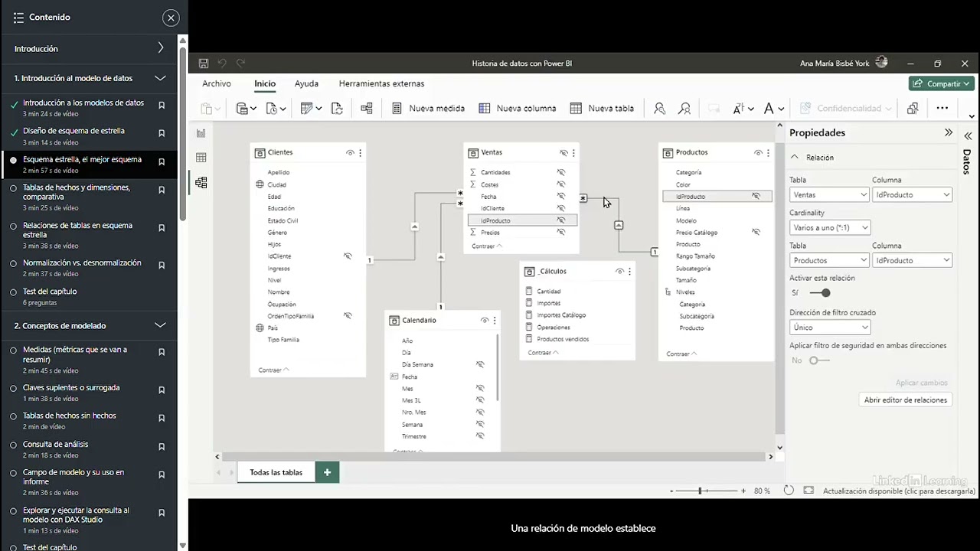Toggle visibility of Clientes table
Screen dimensions: 980x551
(x=350, y=153)
